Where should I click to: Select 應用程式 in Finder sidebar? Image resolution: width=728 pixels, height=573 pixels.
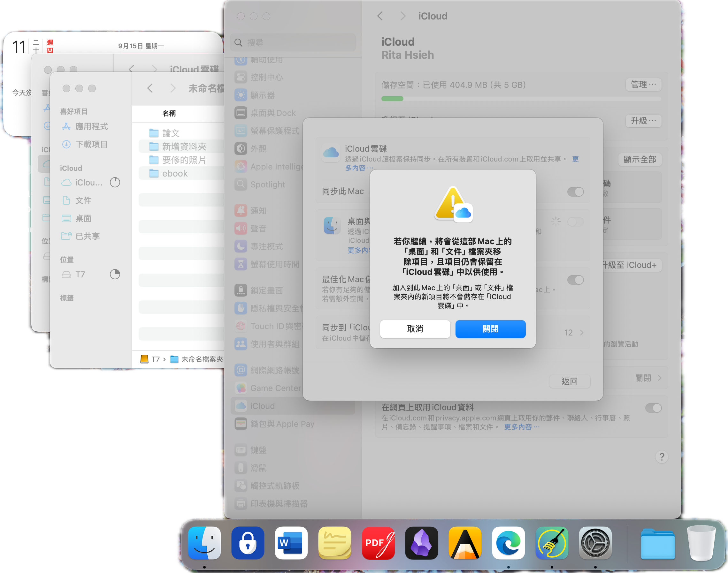click(91, 126)
